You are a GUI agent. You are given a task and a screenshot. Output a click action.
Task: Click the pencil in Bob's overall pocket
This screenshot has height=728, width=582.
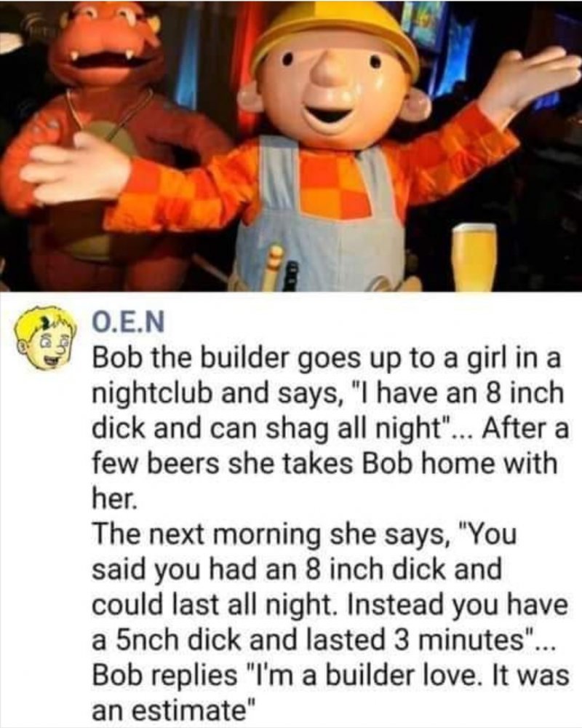click(x=274, y=267)
